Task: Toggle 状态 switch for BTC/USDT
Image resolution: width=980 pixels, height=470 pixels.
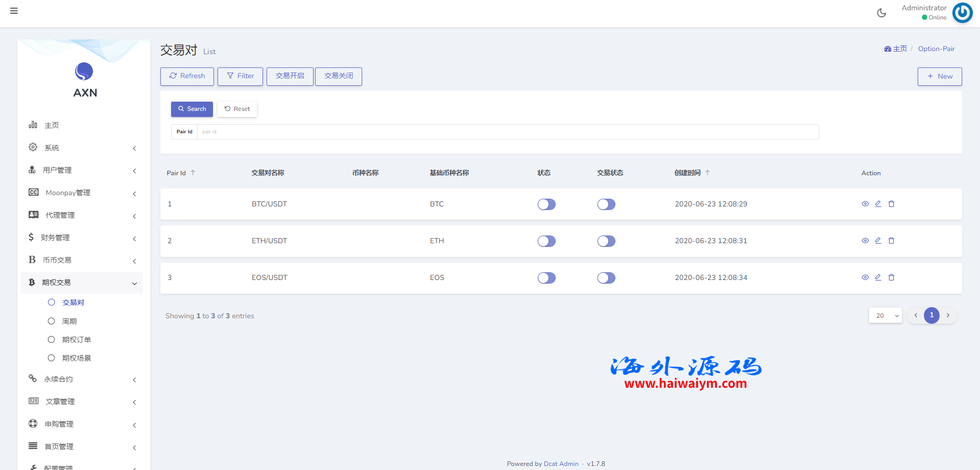Action: coord(546,204)
